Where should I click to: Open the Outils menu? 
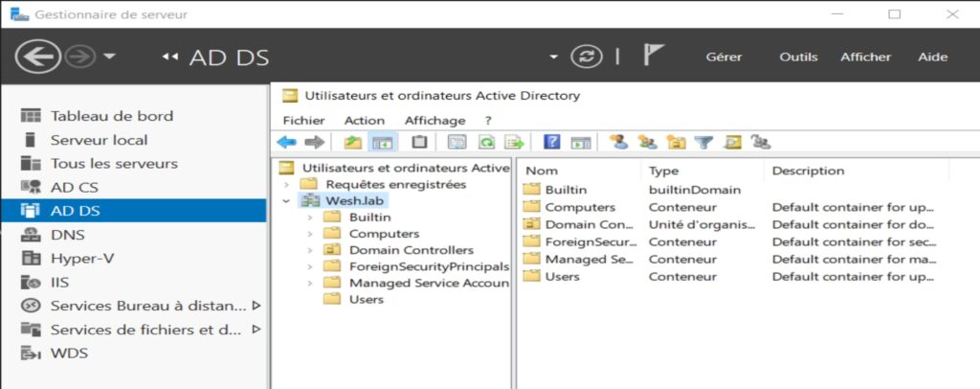[798, 57]
